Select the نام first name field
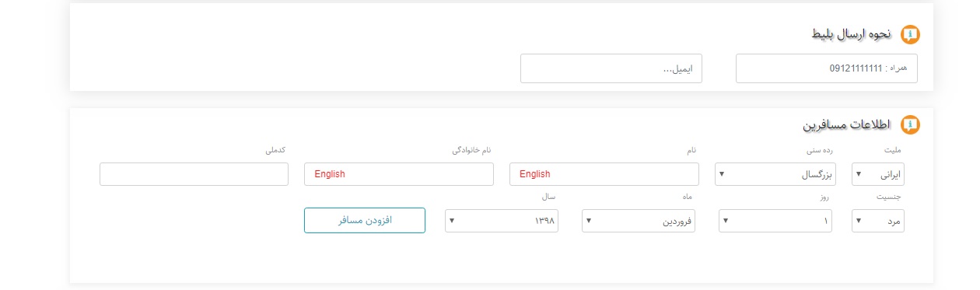980x290 pixels. pyautogui.click(x=604, y=174)
